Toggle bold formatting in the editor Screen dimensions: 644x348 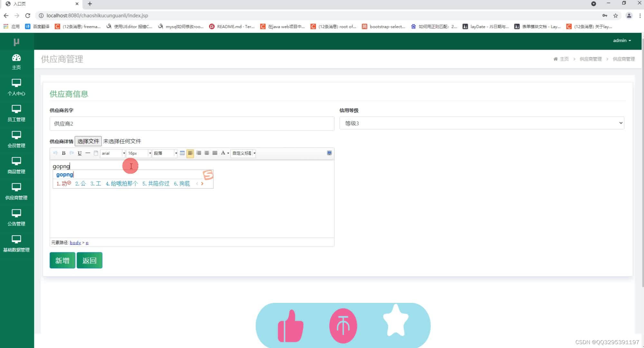(63, 153)
